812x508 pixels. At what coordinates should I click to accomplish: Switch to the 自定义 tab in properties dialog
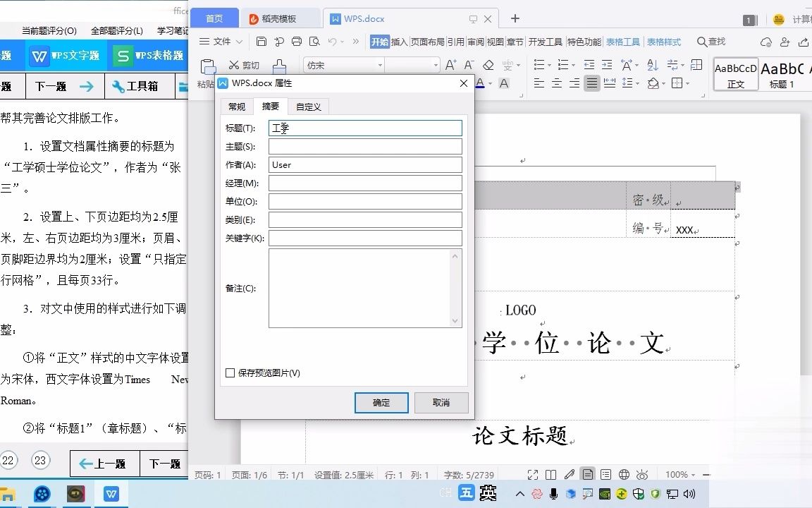tap(309, 107)
